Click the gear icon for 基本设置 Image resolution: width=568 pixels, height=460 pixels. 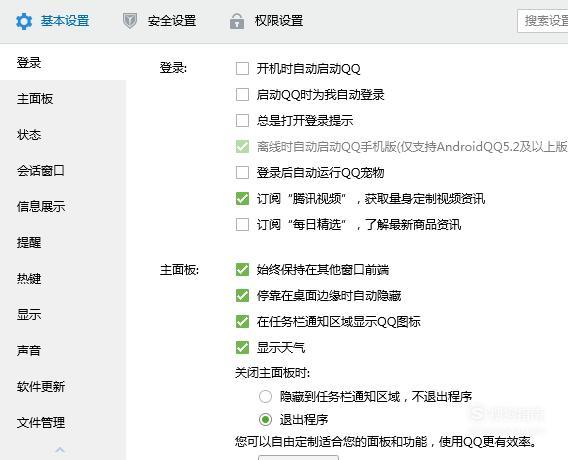click(24, 21)
